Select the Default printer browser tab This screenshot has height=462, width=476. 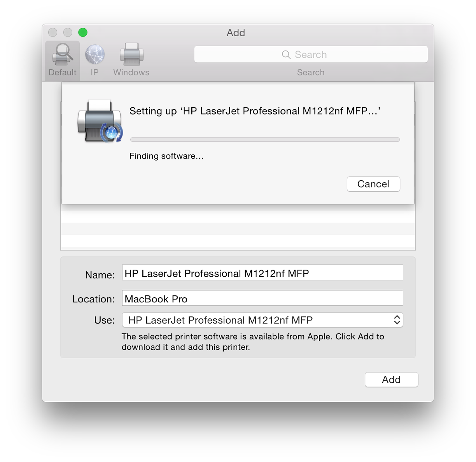[63, 61]
